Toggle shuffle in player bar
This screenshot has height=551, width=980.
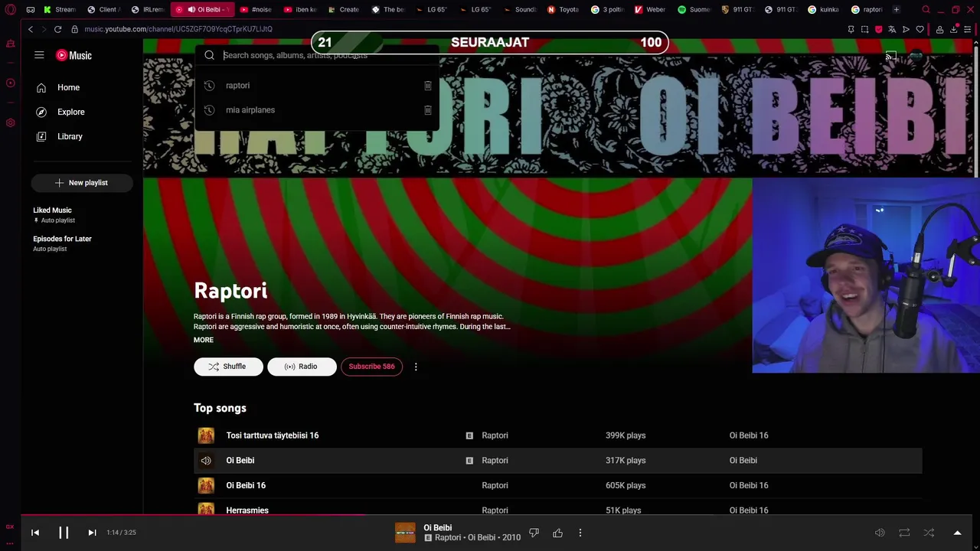click(x=929, y=533)
